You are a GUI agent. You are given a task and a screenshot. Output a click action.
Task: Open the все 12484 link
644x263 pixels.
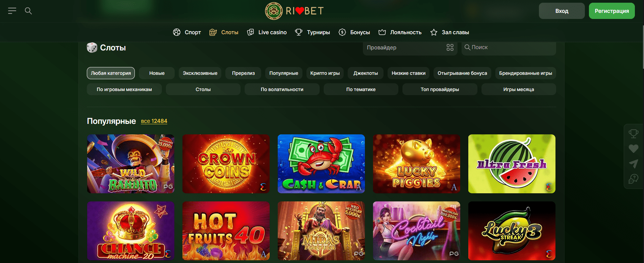point(154,121)
